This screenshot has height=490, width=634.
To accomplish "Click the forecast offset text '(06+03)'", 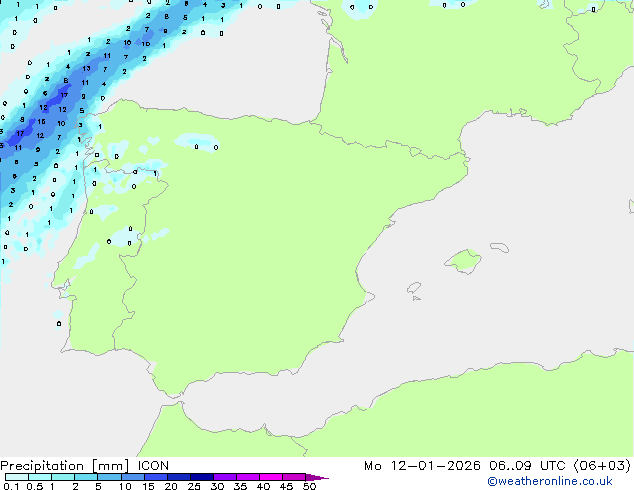I will pos(602,466).
